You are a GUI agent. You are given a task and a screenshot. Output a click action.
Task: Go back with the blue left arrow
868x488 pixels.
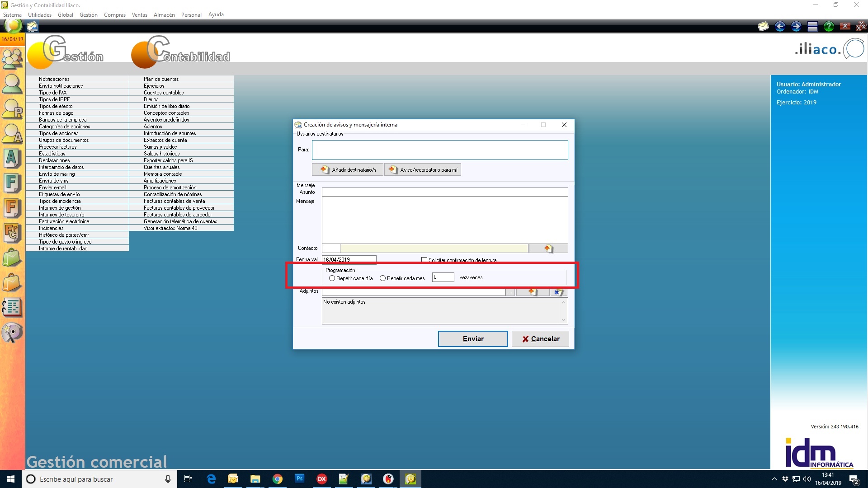780,26
